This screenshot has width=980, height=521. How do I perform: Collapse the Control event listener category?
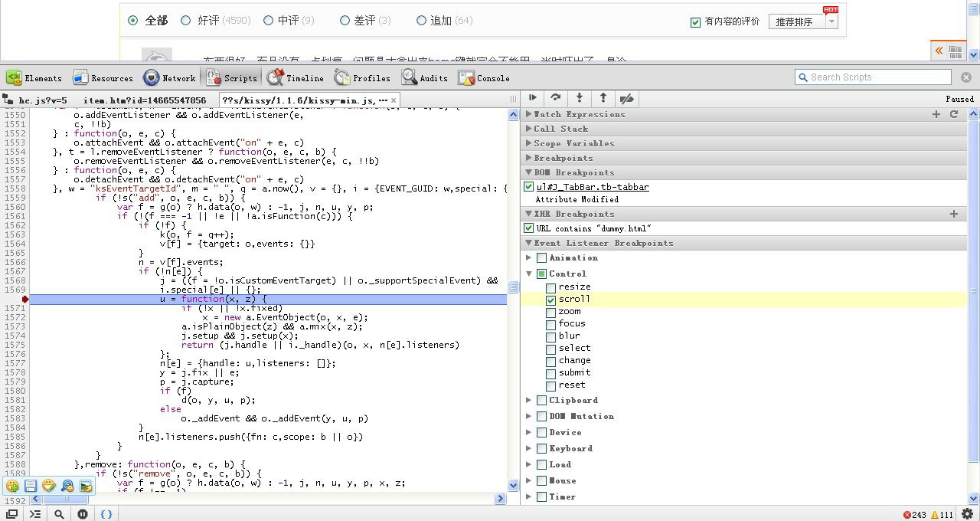[x=528, y=274]
